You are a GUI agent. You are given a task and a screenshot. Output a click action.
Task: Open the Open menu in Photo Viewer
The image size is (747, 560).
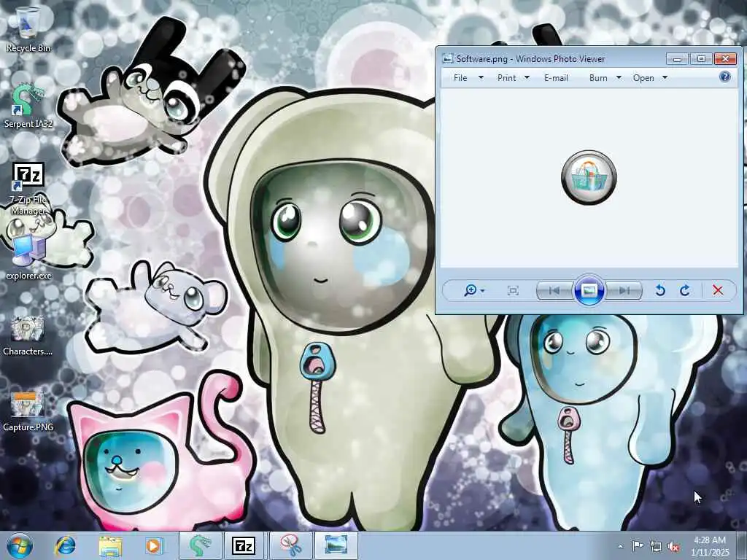pos(643,77)
